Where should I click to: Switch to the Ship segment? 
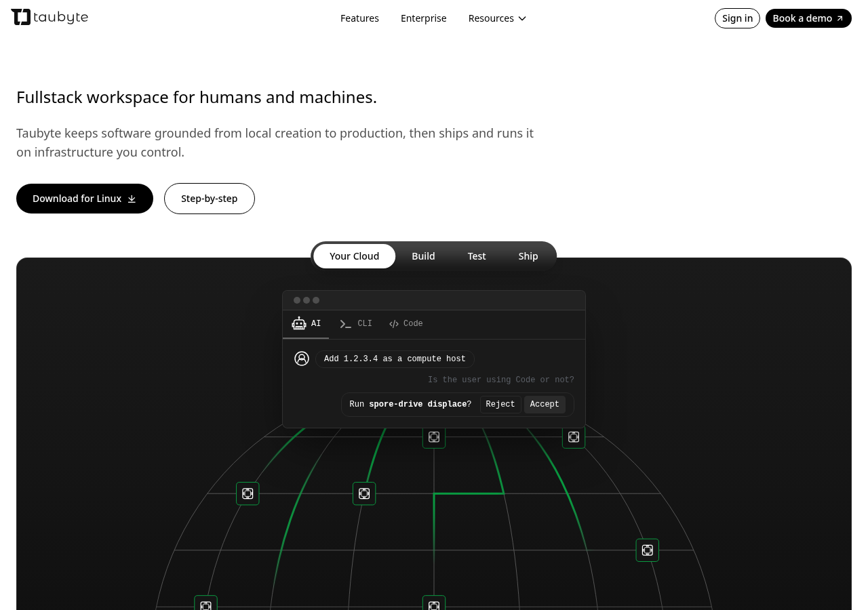pyautogui.click(x=528, y=256)
